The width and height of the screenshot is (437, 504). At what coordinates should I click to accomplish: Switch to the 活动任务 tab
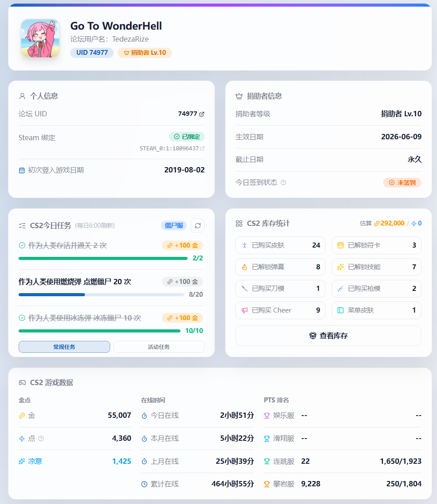point(159,347)
